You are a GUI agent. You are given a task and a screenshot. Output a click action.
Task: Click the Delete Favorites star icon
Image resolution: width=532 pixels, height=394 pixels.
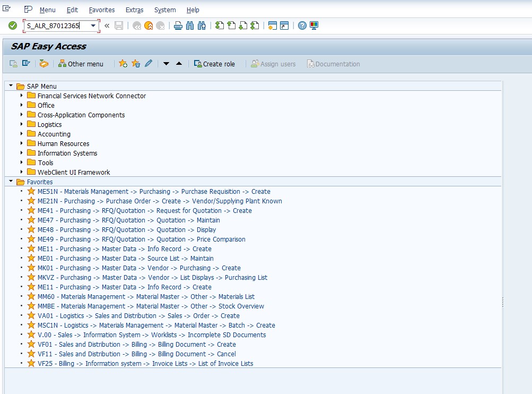pos(136,64)
